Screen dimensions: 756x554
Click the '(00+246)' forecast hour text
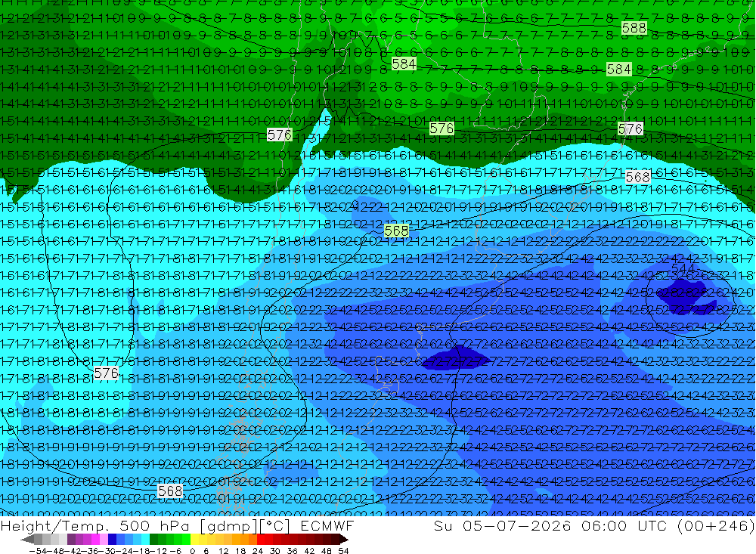[715, 526]
